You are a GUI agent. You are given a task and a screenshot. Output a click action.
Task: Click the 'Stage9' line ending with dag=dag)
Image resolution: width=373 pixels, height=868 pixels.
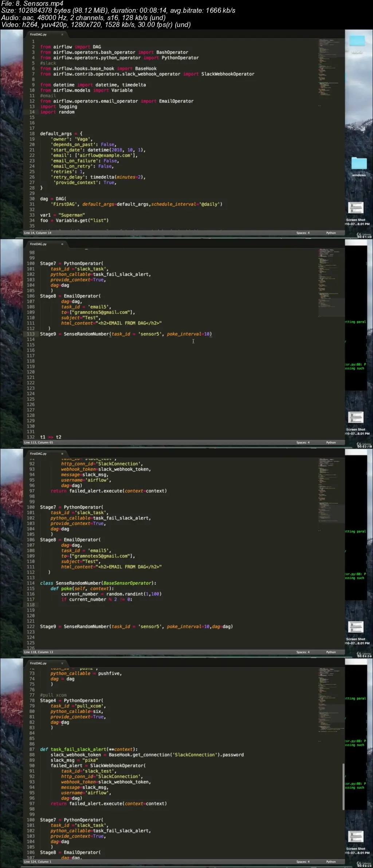(136, 627)
